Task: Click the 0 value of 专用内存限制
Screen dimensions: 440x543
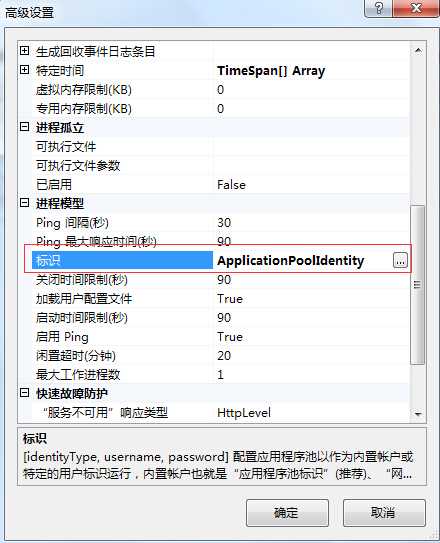Action: pyautogui.click(x=221, y=109)
